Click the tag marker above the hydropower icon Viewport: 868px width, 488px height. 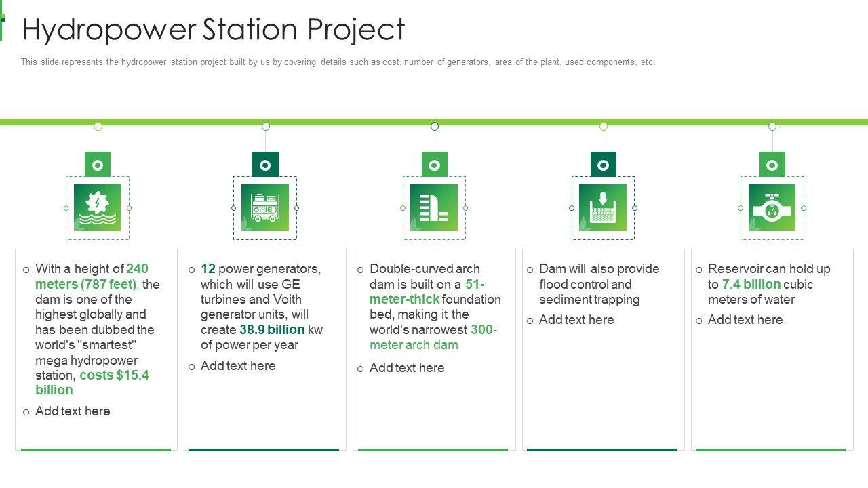point(98,165)
